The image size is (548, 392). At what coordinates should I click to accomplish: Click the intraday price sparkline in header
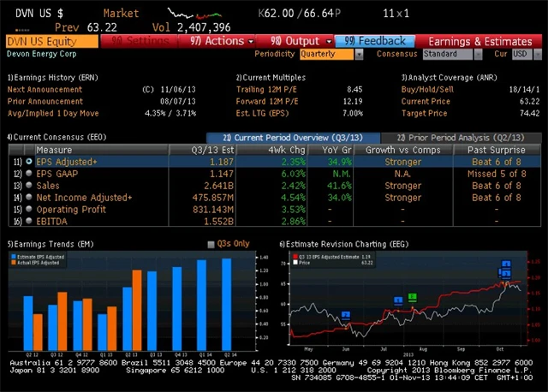click(x=194, y=14)
